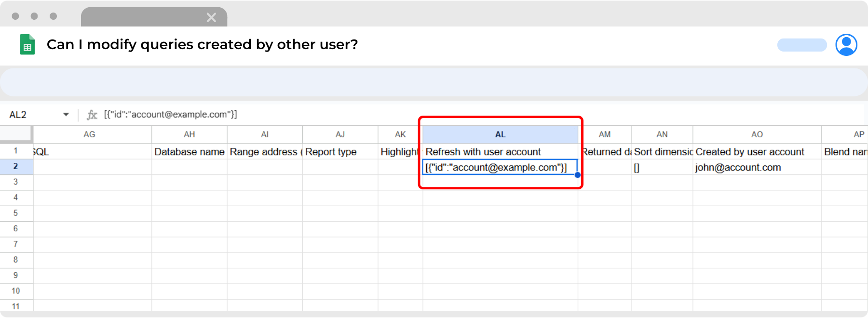Click the 'QL' cell in AG1
Viewport: 868px width, 318px height.
pos(92,152)
